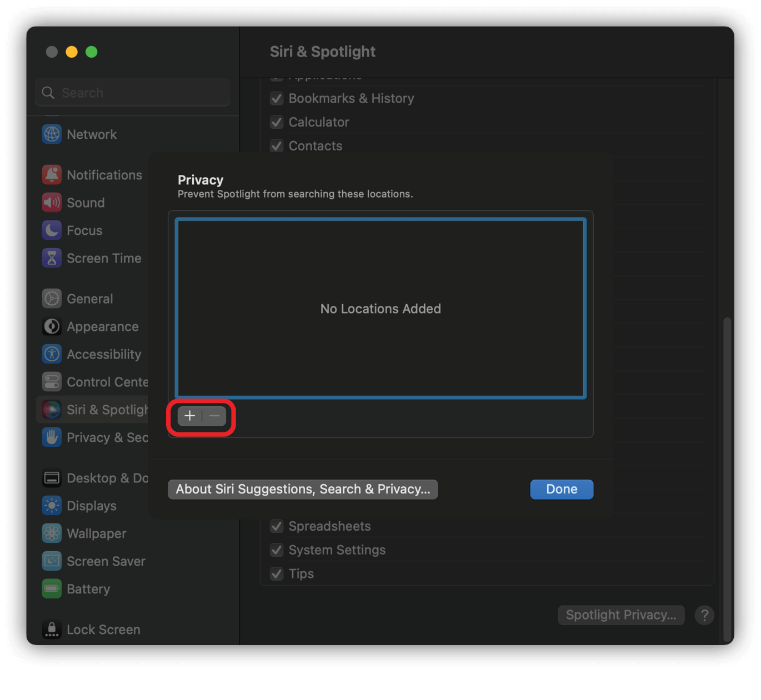Open the Notifications settings label

(104, 175)
